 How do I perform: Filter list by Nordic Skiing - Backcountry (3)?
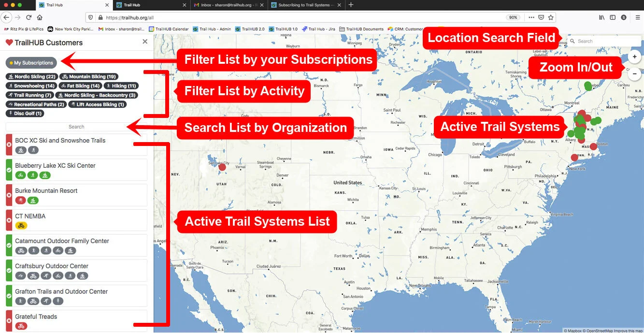(x=96, y=95)
